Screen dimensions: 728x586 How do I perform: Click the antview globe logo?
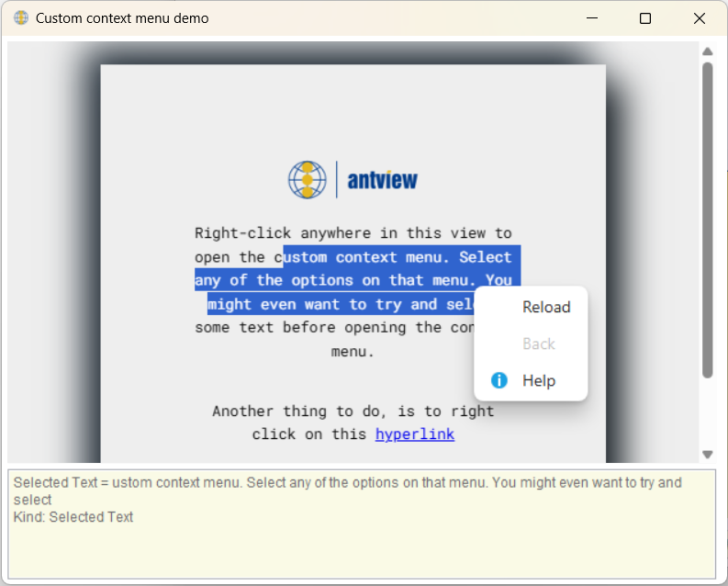[x=308, y=180]
